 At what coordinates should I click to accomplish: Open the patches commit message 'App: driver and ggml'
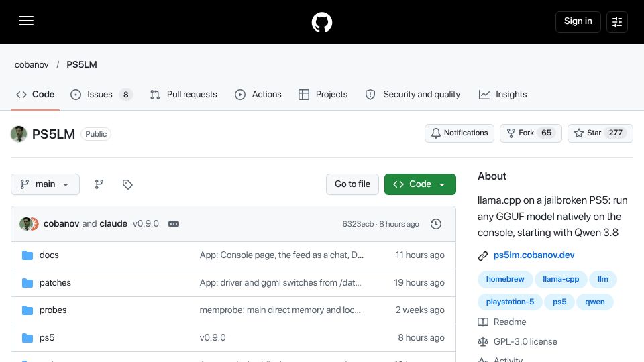click(280, 283)
